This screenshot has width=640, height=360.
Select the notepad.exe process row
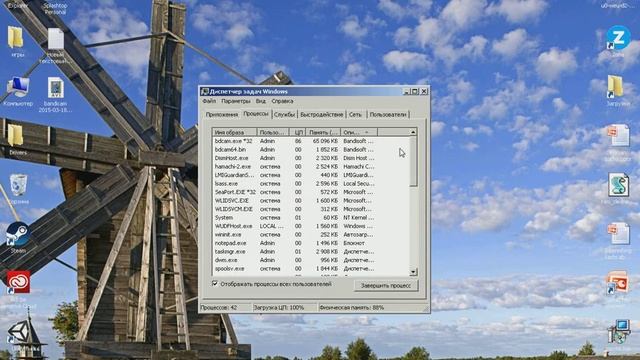(x=311, y=243)
